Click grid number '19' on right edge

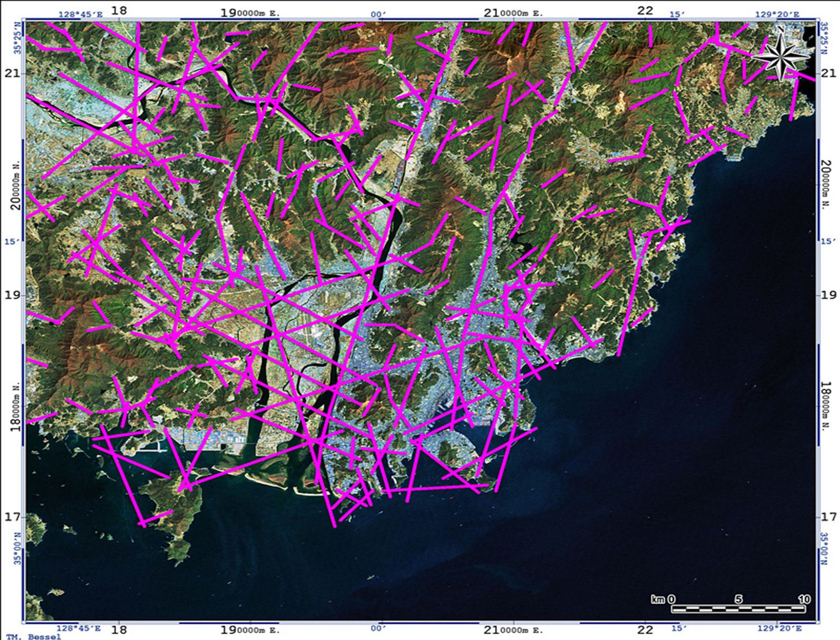828,295
